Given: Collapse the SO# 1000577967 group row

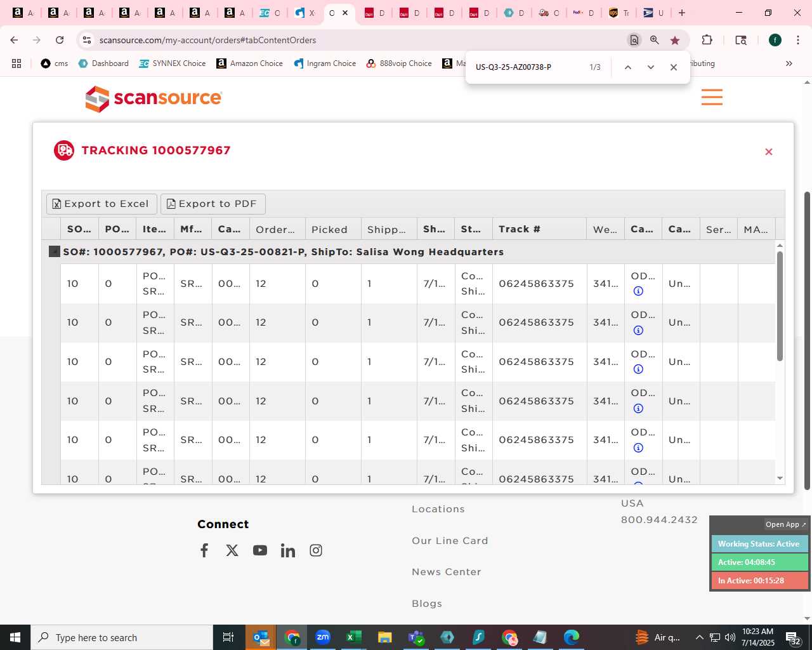Looking at the screenshot, I should 55,252.
